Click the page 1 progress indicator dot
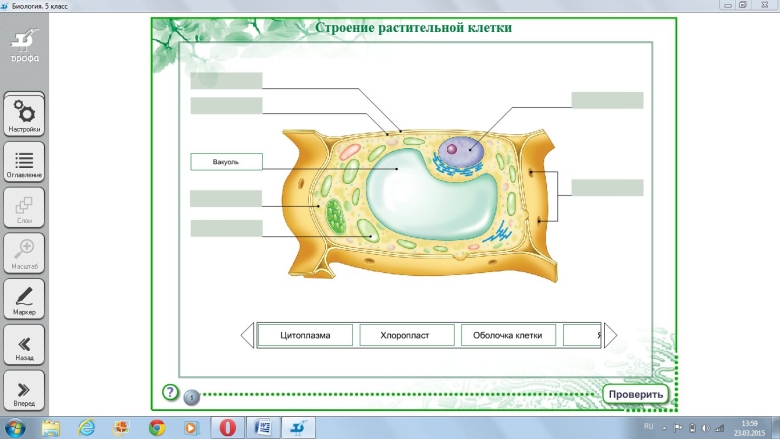Image resolution: width=780 pixels, height=439 pixels. [x=192, y=396]
